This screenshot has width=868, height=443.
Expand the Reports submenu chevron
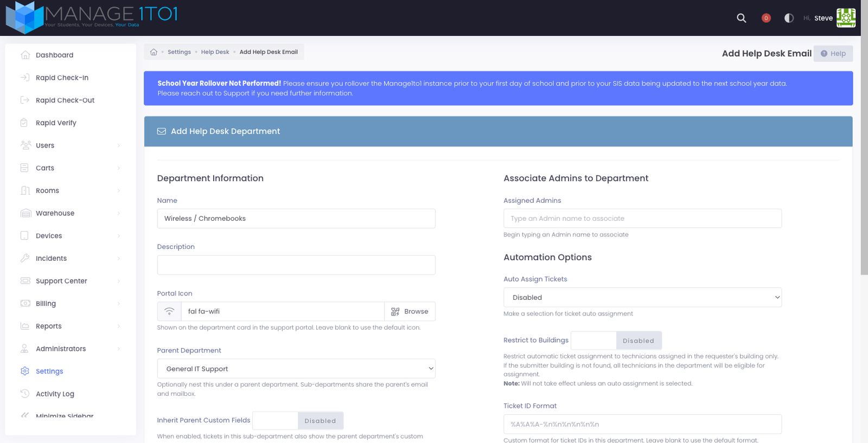coord(119,326)
